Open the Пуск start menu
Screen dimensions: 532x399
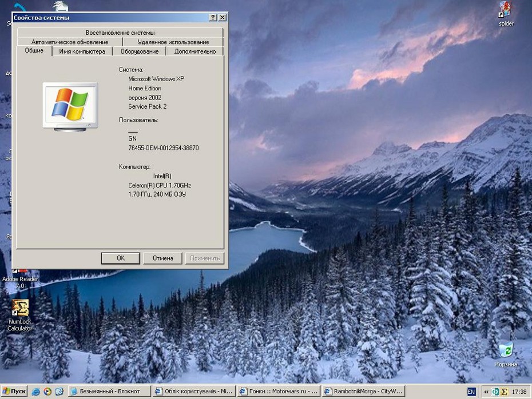(x=14, y=392)
